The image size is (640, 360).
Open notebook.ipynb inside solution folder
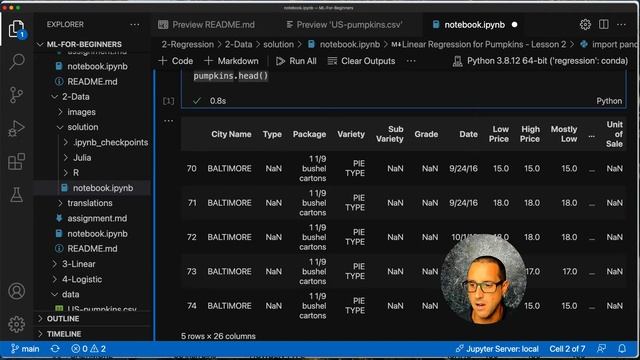pyautogui.click(x=103, y=188)
